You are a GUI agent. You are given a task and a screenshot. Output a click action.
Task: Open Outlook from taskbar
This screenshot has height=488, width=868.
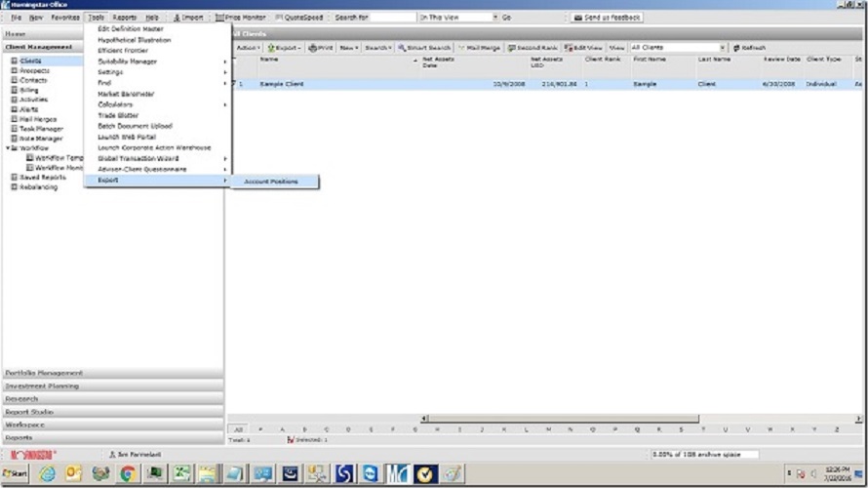click(x=73, y=473)
